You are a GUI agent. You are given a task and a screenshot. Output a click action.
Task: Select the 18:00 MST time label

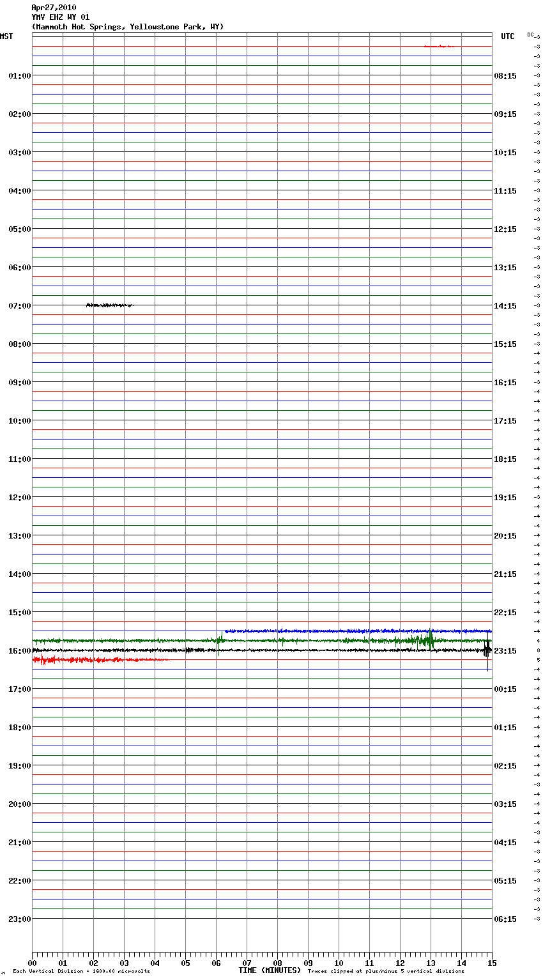point(20,728)
